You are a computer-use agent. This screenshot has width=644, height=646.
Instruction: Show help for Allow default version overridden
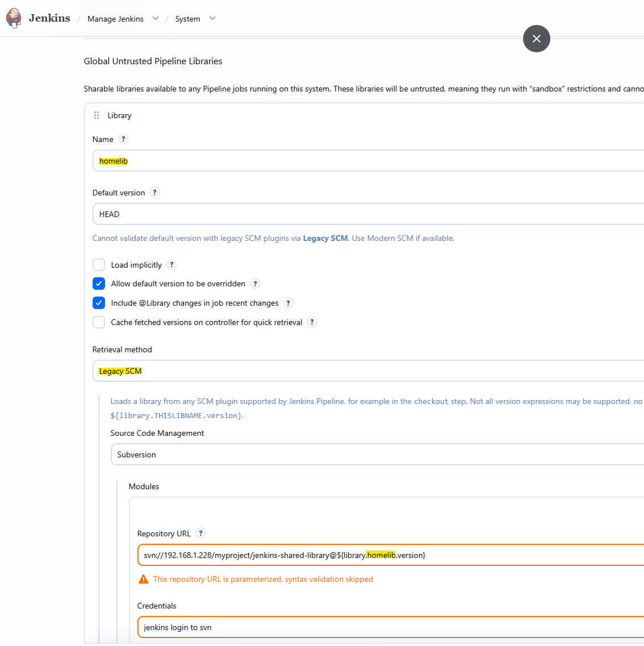click(256, 284)
